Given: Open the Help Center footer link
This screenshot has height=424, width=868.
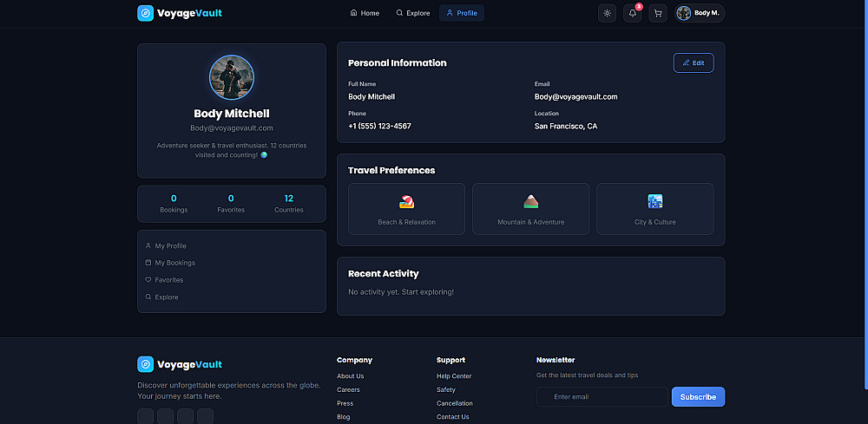Looking at the screenshot, I should tap(454, 376).
